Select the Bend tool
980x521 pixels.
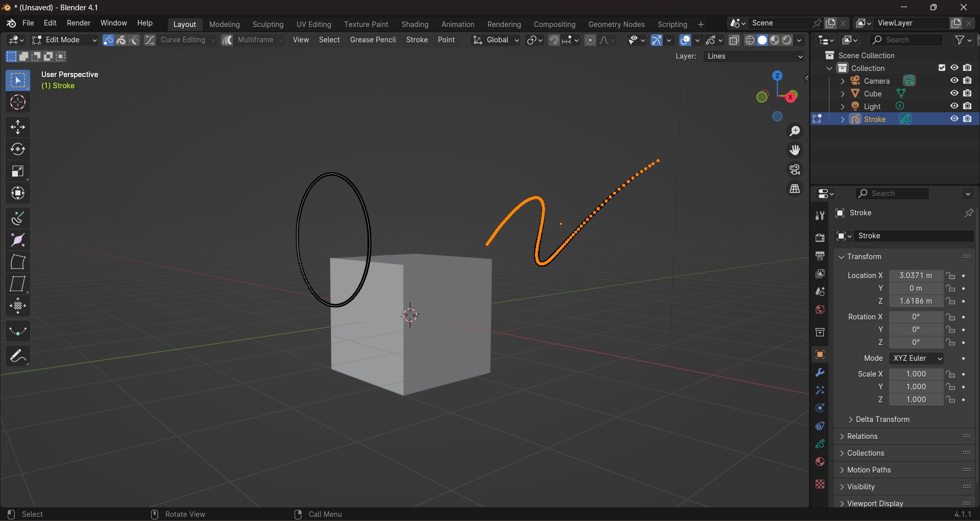(x=18, y=262)
